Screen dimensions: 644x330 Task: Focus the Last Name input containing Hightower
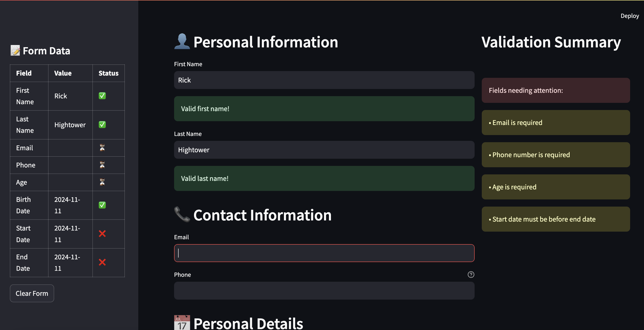[324, 150]
